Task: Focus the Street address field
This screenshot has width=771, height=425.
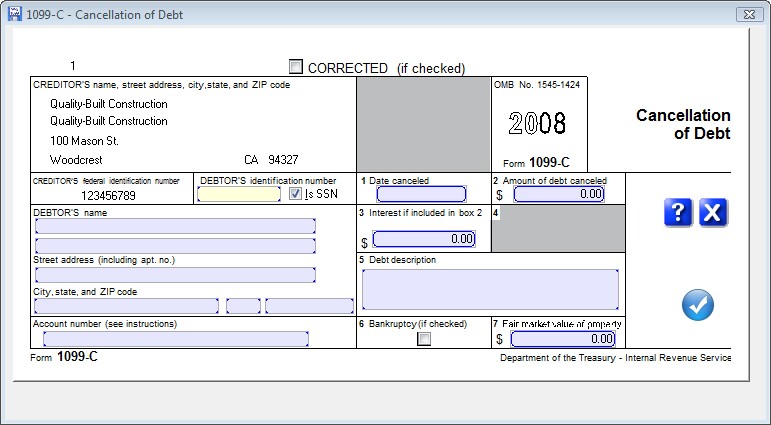Action: (x=176, y=275)
